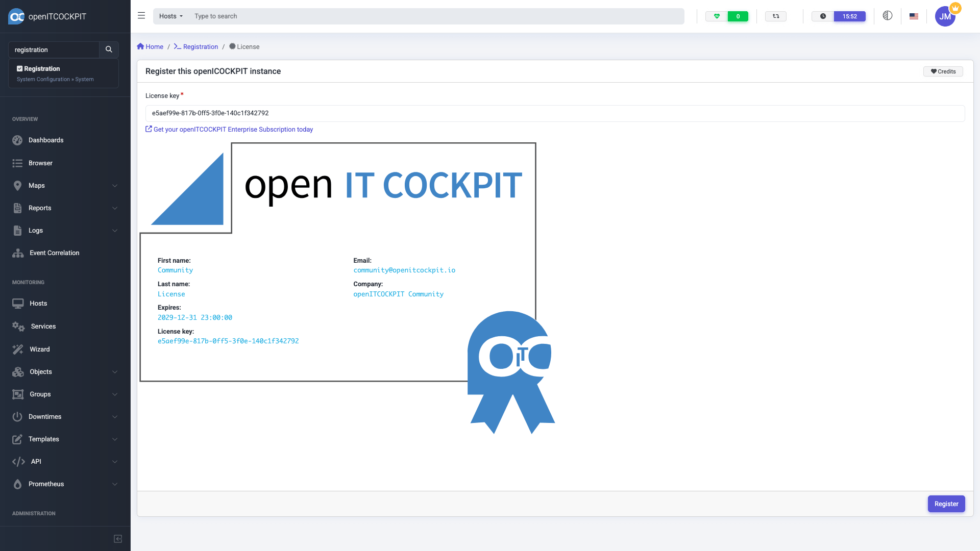Click into the License key input field

point(555,113)
